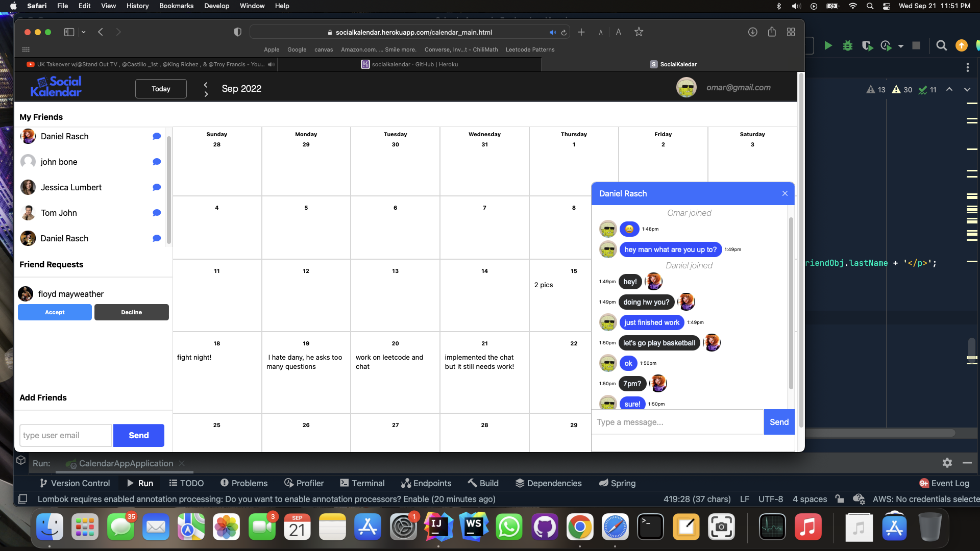Jump to next warning with the down chevron

pos(967,89)
